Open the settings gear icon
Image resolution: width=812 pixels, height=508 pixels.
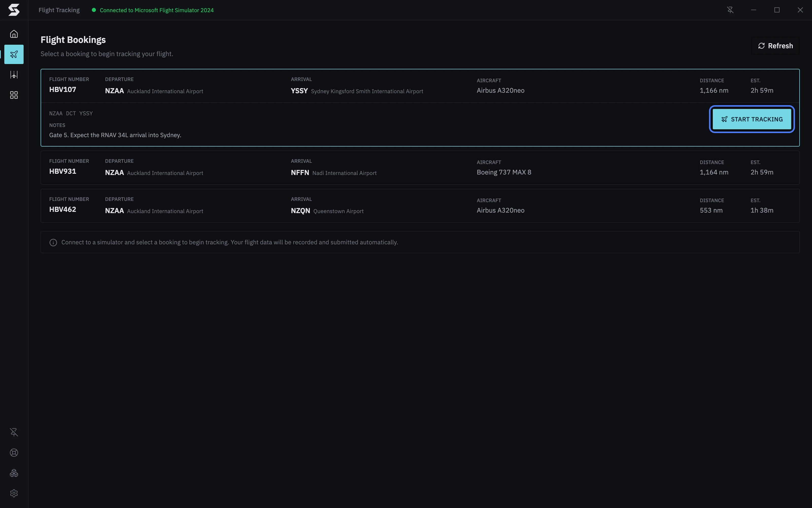coord(14,493)
